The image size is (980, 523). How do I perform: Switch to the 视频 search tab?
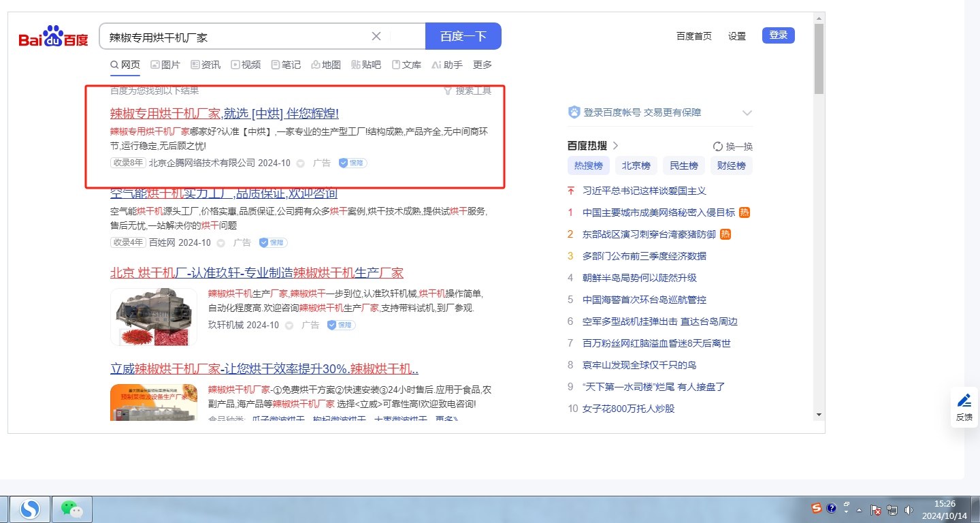tap(246, 65)
